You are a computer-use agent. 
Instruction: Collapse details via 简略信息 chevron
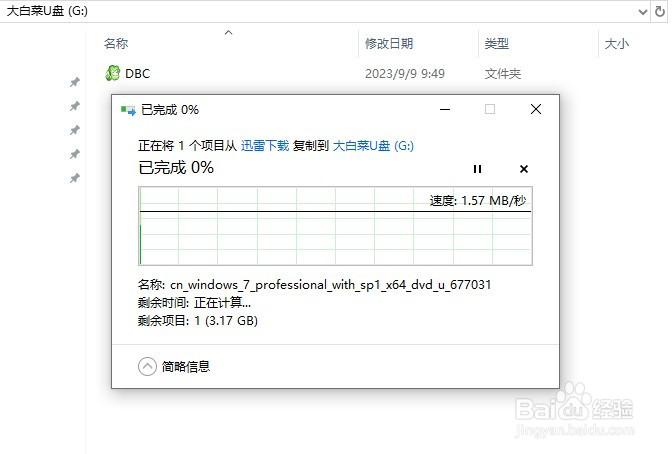click(147, 367)
